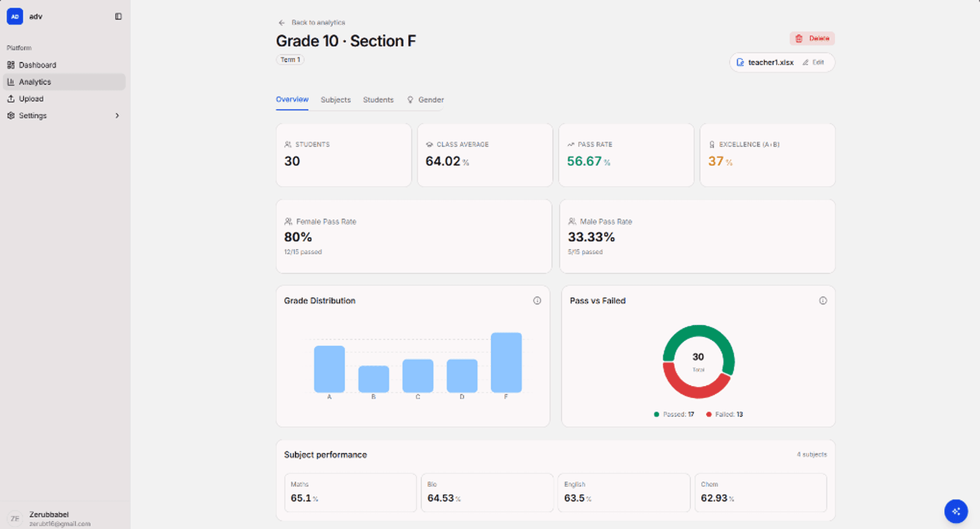
Task: Click the Term 1 badge
Action: 290,60
